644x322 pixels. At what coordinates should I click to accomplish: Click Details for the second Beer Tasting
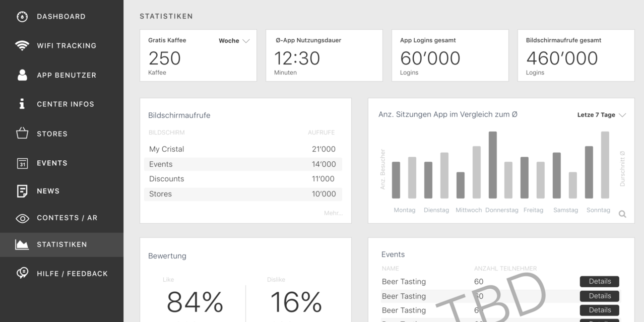point(600,296)
